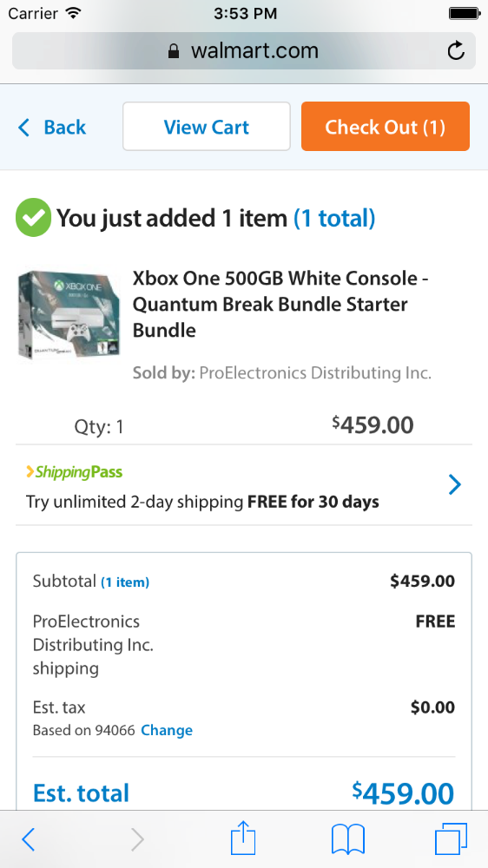Click the (1 item) subtotal link
Image resolution: width=488 pixels, height=868 pixels.
click(x=125, y=582)
